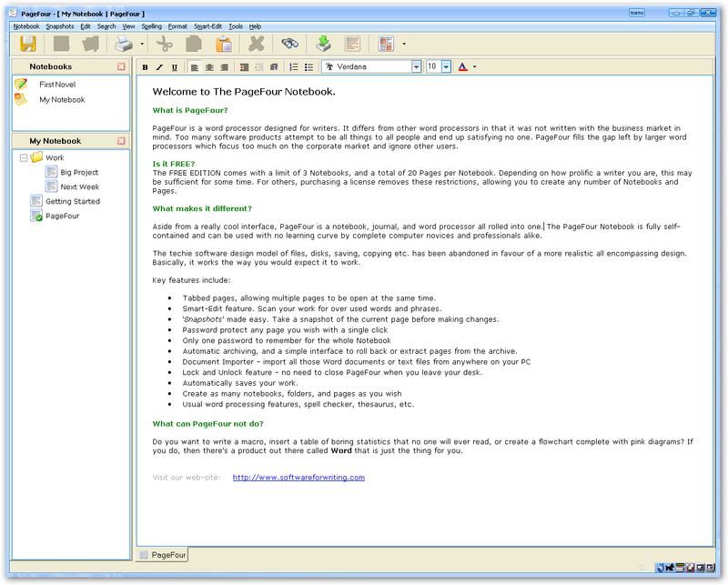Copy with the two-pages toolbar icon
Image resolution: width=728 pixels, height=585 pixels.
[x=194, y=44]
